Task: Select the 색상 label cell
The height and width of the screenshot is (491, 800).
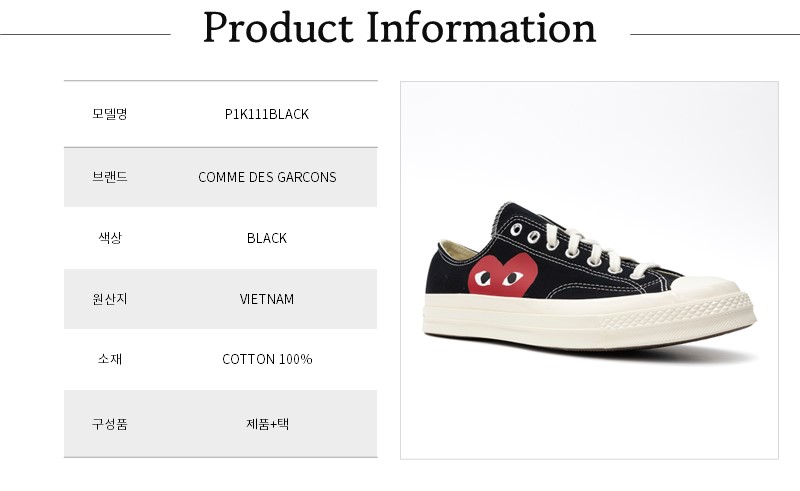Action: (x=110, y=238)
